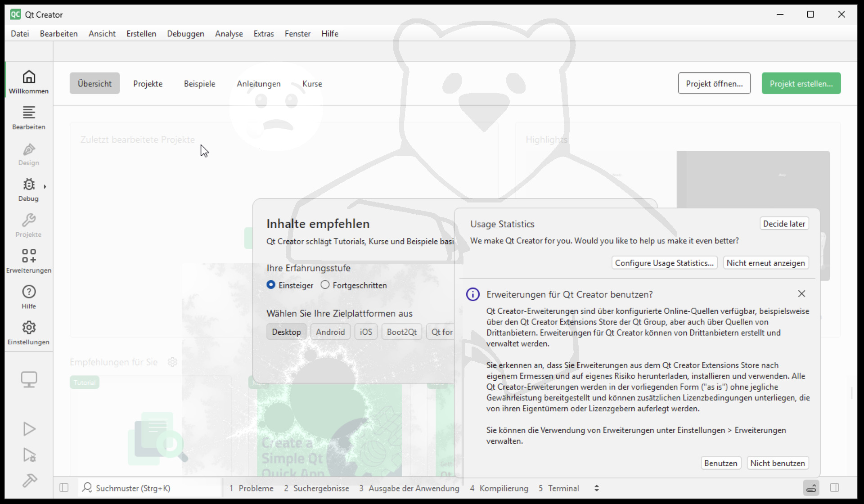Toggle the iOS platform button

coord(366,332)
